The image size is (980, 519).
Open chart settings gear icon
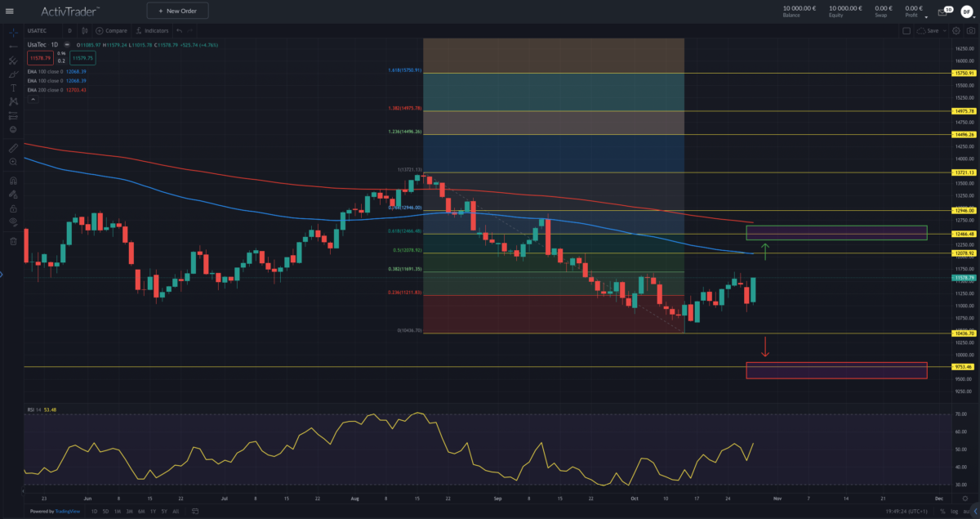tap(956, 30)
